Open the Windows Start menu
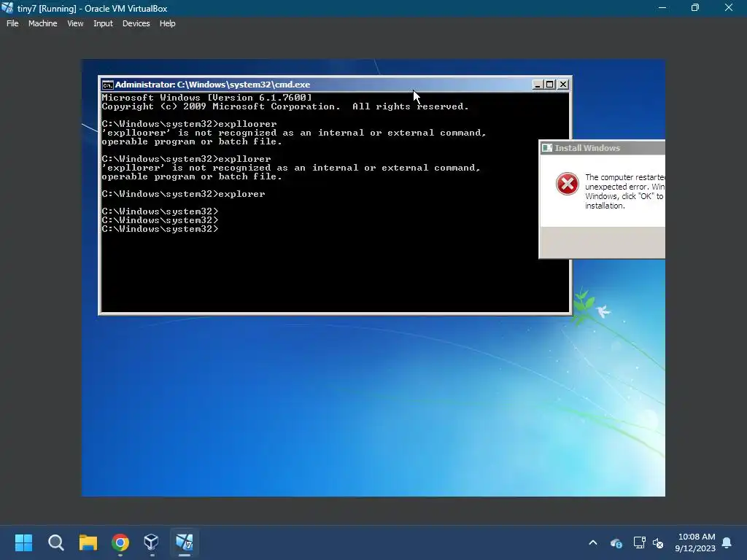 [x=23, y=542]
